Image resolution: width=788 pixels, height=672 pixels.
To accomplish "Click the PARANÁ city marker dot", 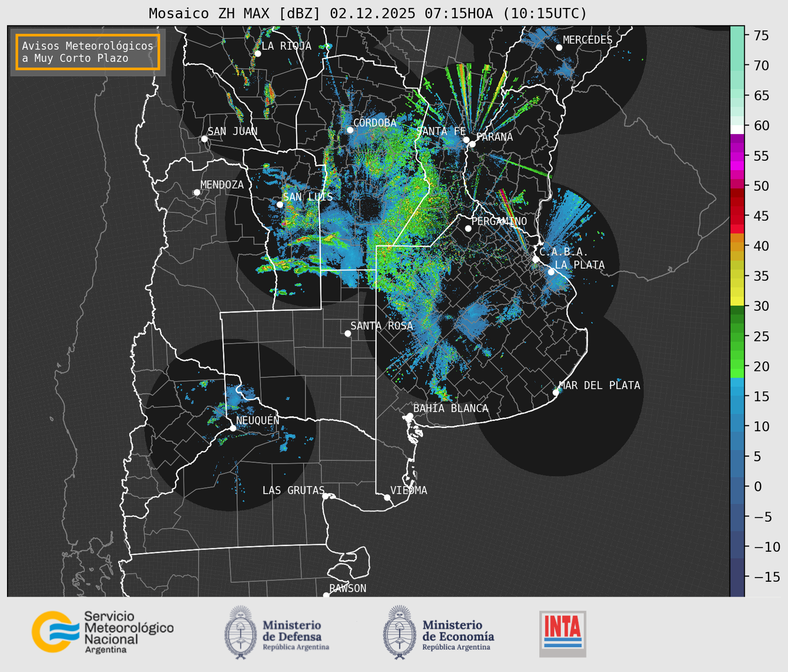I will pyautogui.click(x=472, y=144).
